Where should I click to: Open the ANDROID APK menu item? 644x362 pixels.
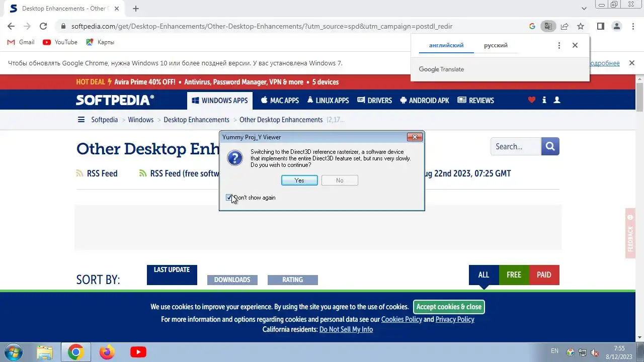(x=425, y=100)
